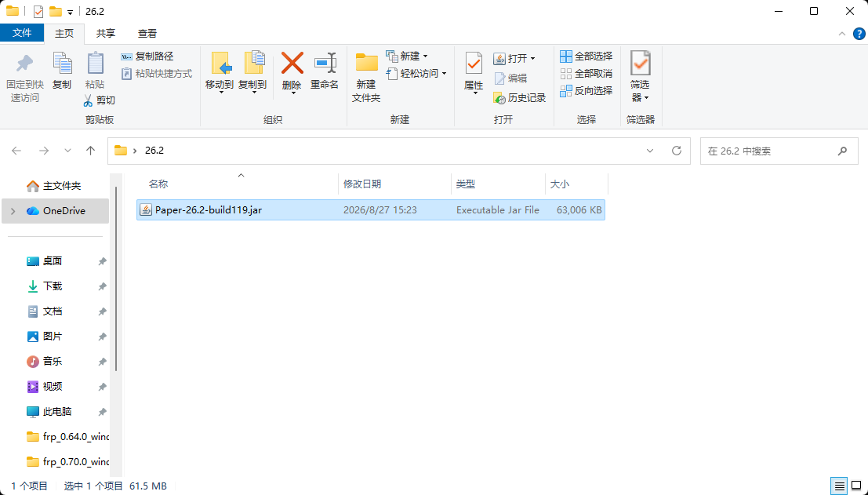The image size is (868, 495).
Task: Open frp_0.70.0 folder in the sidebar
Action: [x=67, y=462]
